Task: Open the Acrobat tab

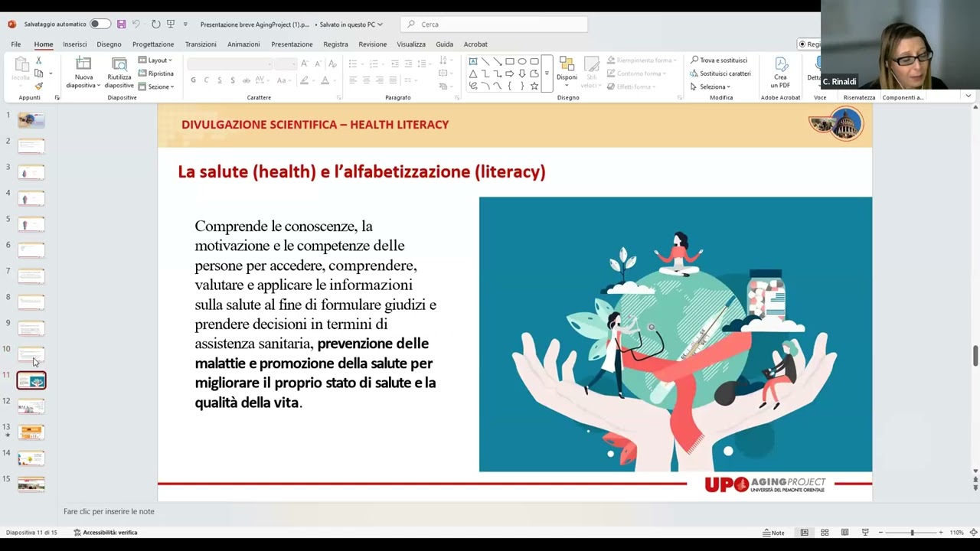Action: (475, 44)
